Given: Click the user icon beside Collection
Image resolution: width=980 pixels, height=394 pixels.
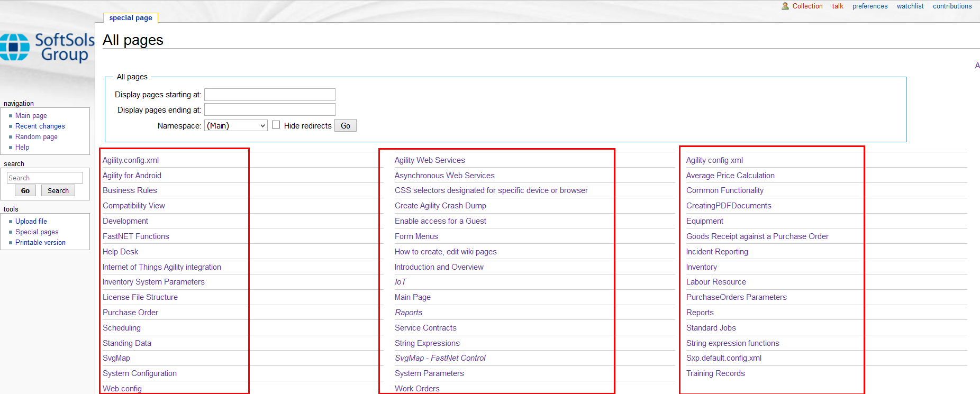Looking at the screenshot, I should point(785,6).
